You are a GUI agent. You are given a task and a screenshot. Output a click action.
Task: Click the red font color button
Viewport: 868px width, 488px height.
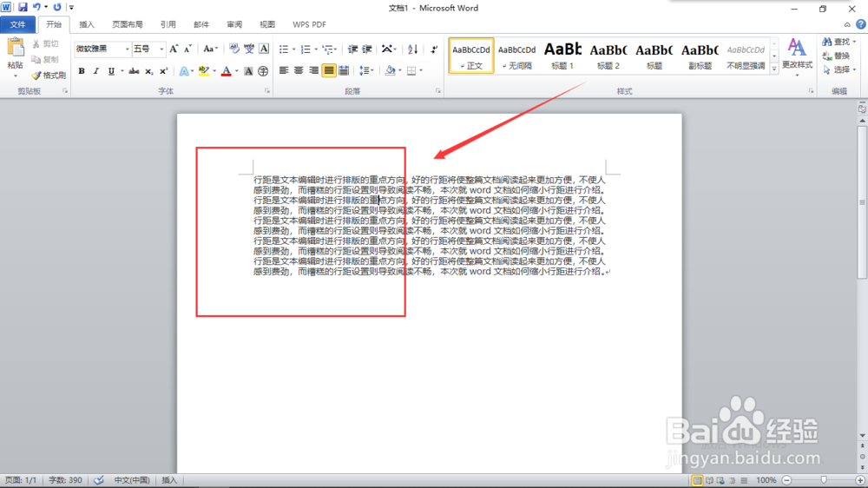(226, 71)
